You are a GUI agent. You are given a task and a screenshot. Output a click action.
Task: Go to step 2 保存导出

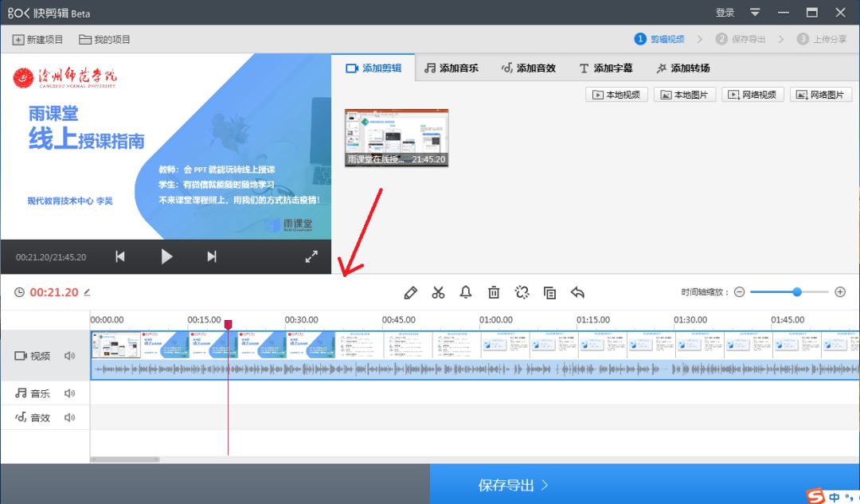pyautogui.click(x=741, y=39)
